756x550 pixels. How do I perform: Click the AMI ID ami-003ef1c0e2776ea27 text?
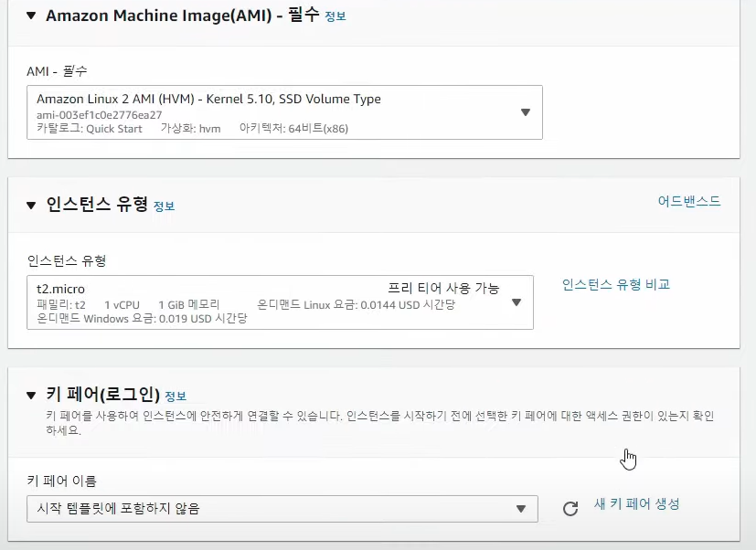click(100, 115)
